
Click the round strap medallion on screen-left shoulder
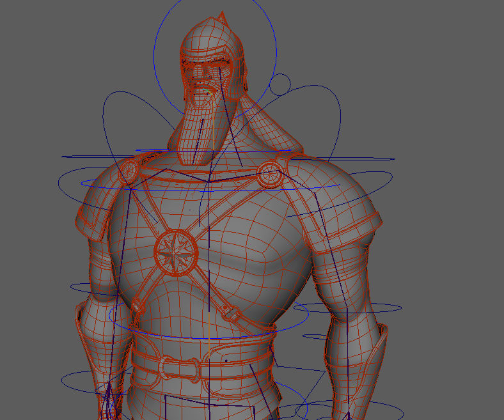pyautogui.click(x=130, y=171)
